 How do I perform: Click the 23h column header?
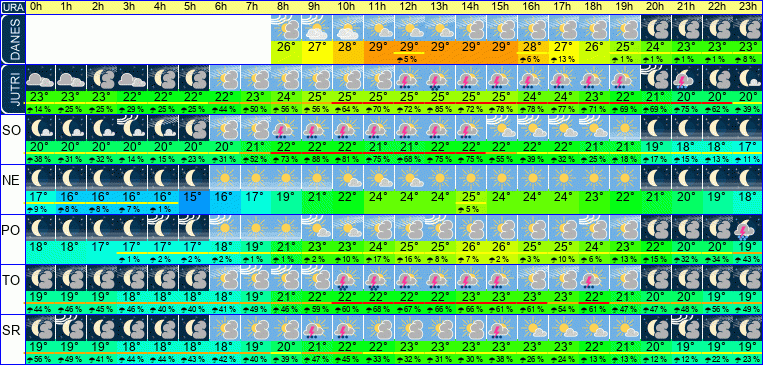pyautogui.click(x=747, y=7)
